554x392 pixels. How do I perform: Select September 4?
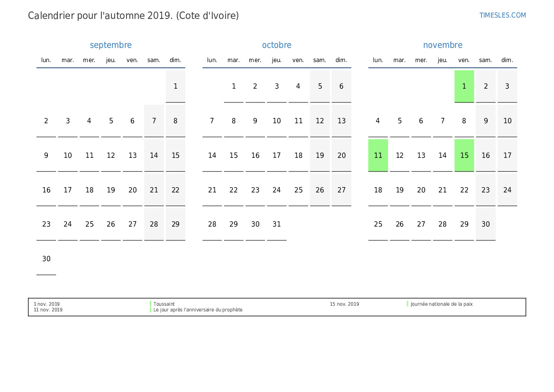click(x=90, y=121)
